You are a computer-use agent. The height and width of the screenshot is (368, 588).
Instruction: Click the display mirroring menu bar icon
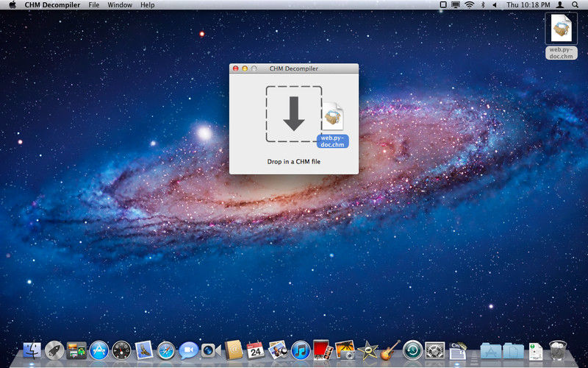tap(456, 5)
